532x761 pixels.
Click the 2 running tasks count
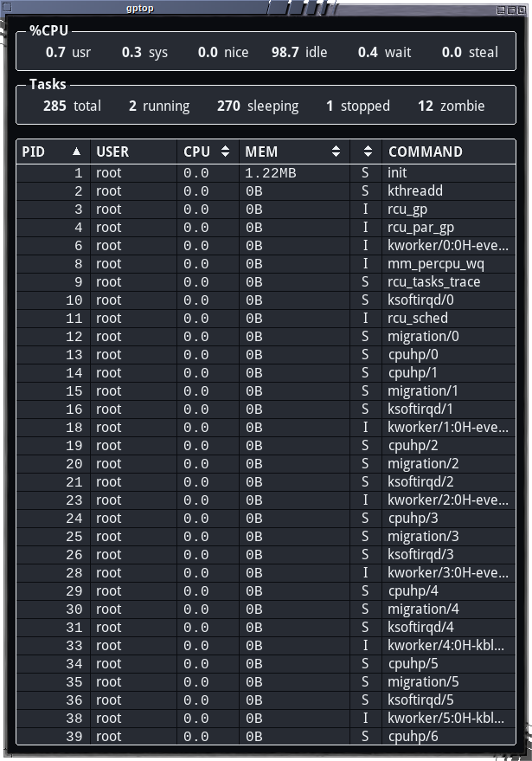pyautogui.click(x=159, y=106)
